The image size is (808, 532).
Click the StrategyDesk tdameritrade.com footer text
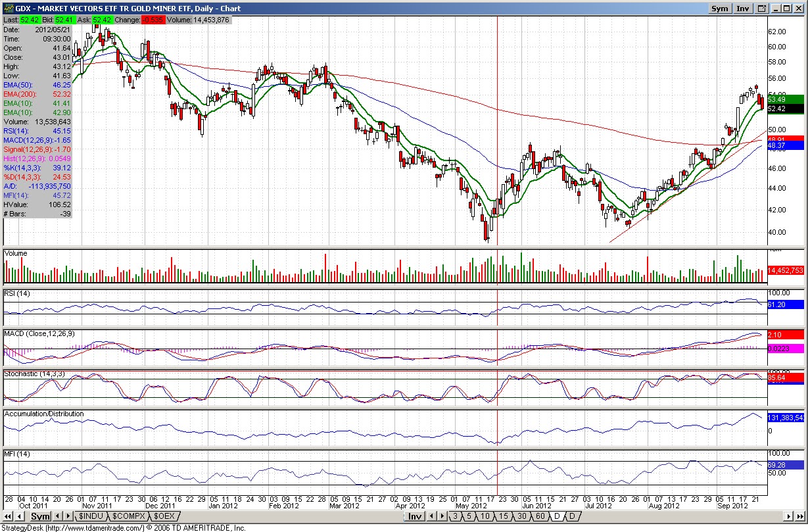(123, 527)
